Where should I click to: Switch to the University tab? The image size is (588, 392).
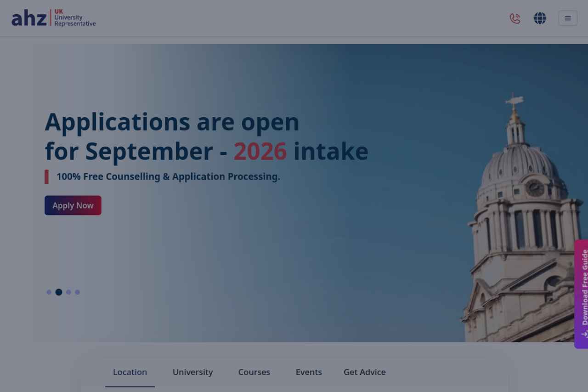tap(192, 372)
